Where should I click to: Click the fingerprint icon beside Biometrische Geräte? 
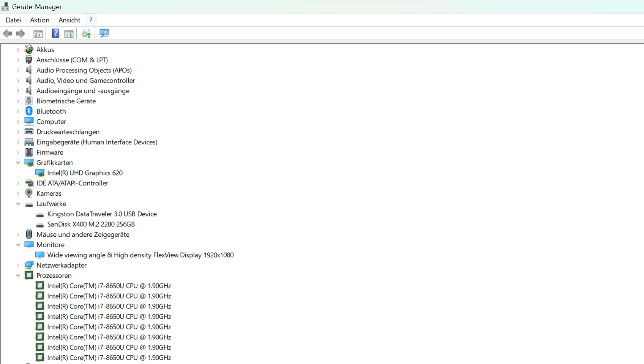tap(29, 101)
